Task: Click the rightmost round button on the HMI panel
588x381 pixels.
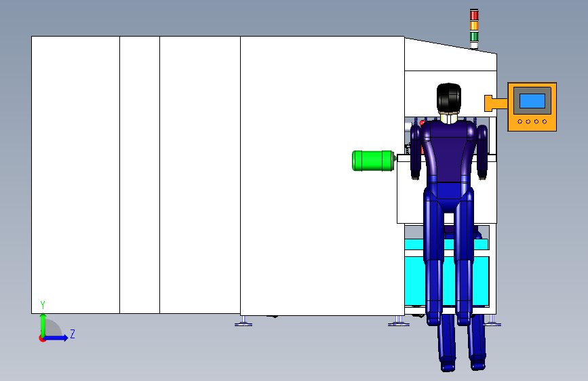Action: (x=545, y=121)
